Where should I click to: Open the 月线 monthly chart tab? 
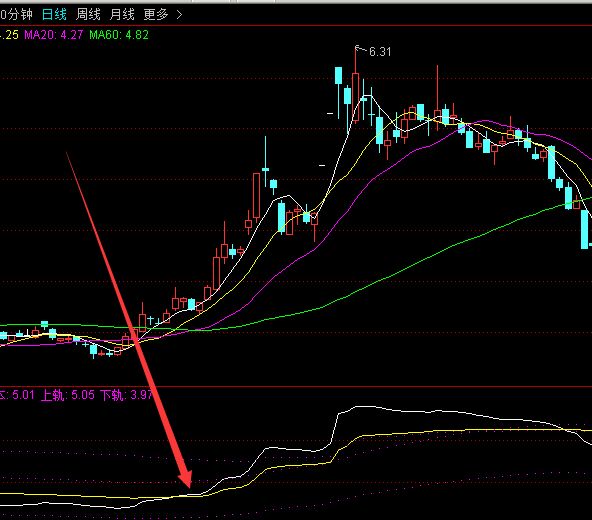tap(122, 14)
